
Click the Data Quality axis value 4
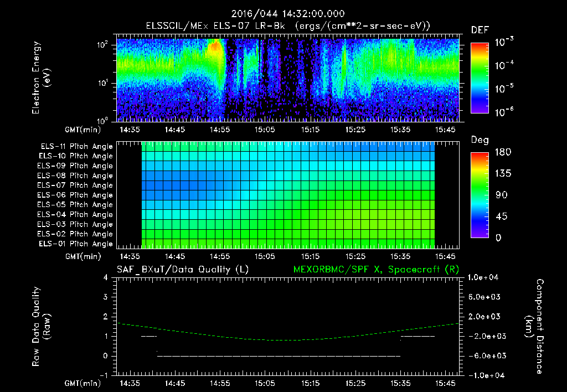105,278
